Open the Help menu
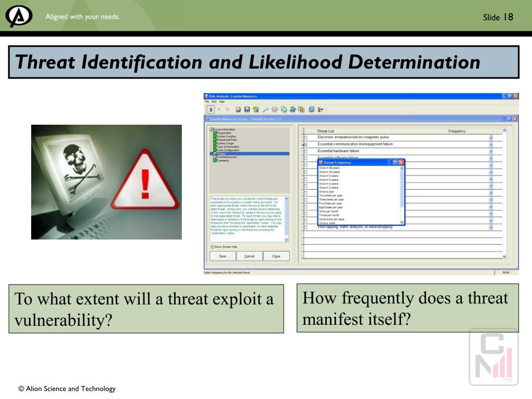The image size is (532, 399). pyautogui.click(x=222, y=102)
